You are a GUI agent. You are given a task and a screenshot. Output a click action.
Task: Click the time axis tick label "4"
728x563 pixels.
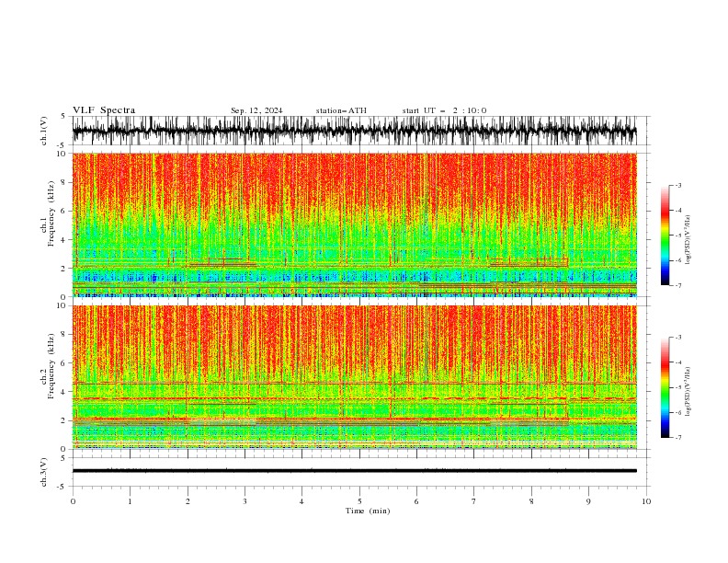[x=301, y=501]
